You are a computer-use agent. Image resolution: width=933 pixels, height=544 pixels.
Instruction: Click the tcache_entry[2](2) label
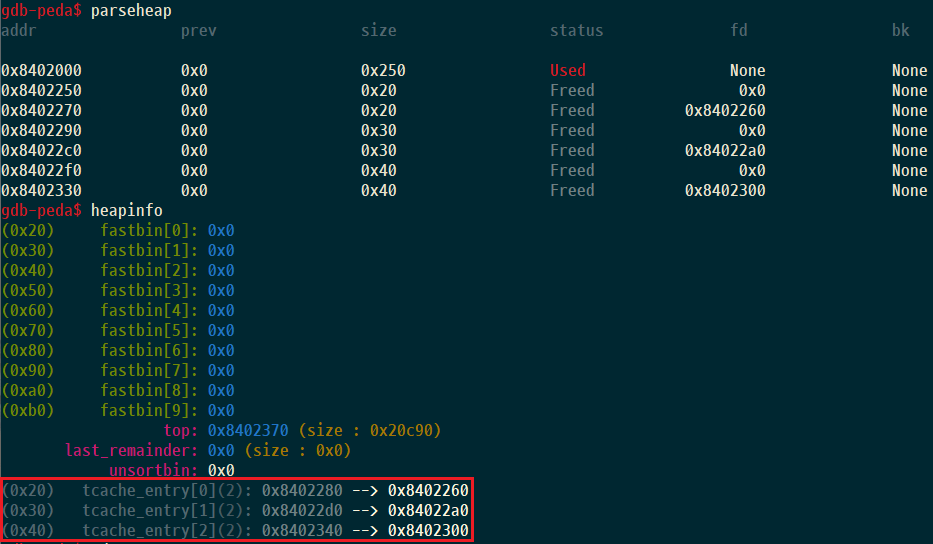pyautogui.click(x=167, y=531)
